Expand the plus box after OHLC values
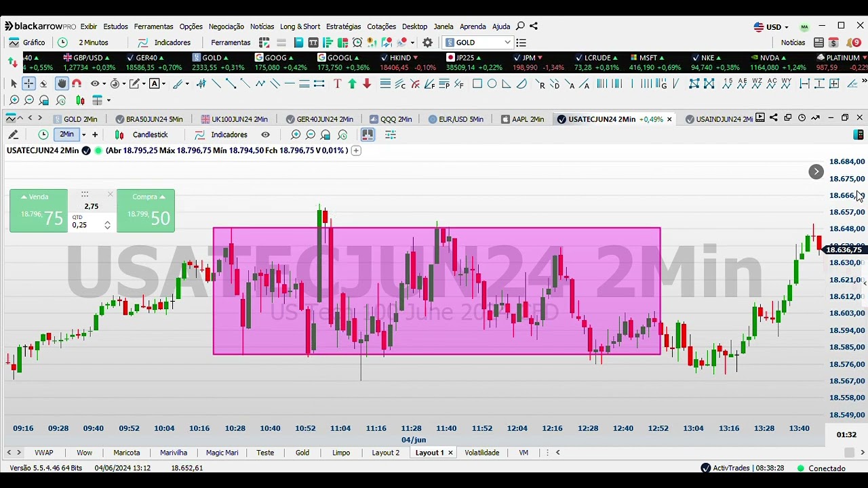868x488 pixels. pos(356,150)
